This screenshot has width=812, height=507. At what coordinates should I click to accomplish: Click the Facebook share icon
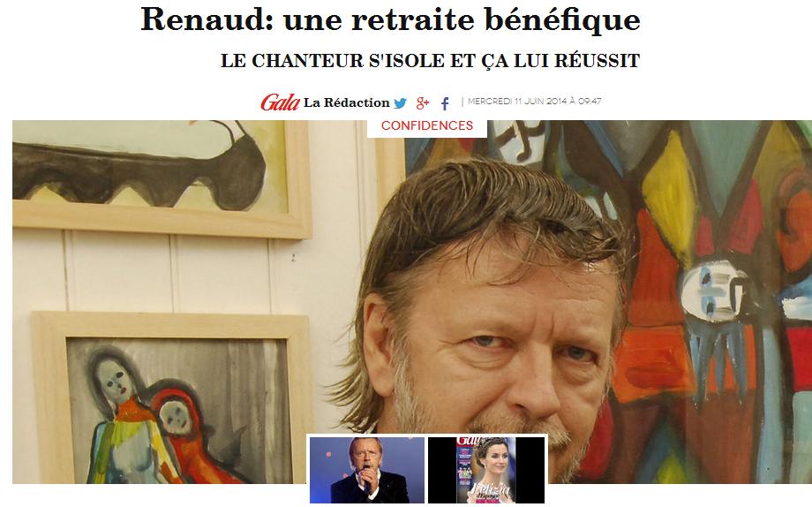445,103
